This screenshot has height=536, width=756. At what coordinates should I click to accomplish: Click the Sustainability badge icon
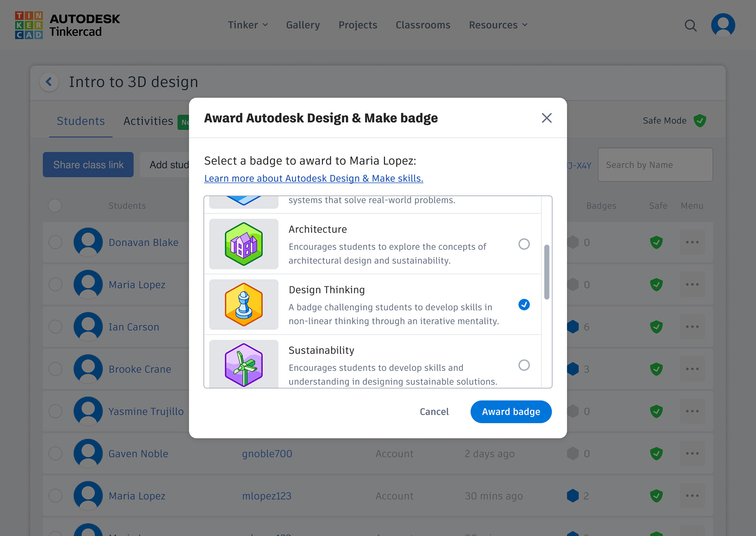point(244,365)
